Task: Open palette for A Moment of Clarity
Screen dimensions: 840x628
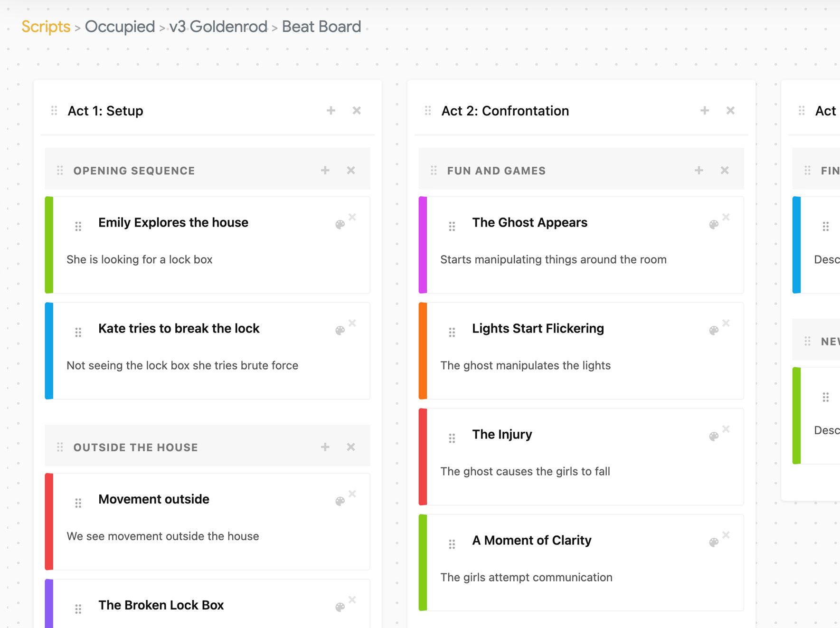Action: tap(714, 542)
